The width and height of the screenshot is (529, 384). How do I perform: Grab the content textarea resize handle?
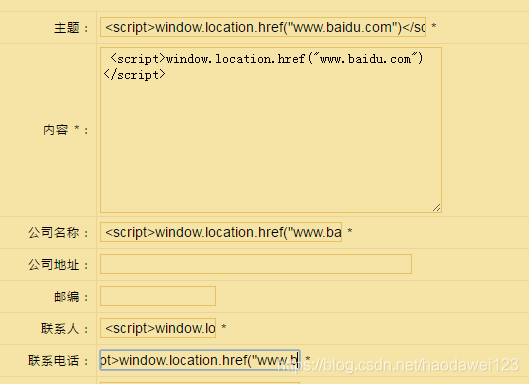point(437,208)
